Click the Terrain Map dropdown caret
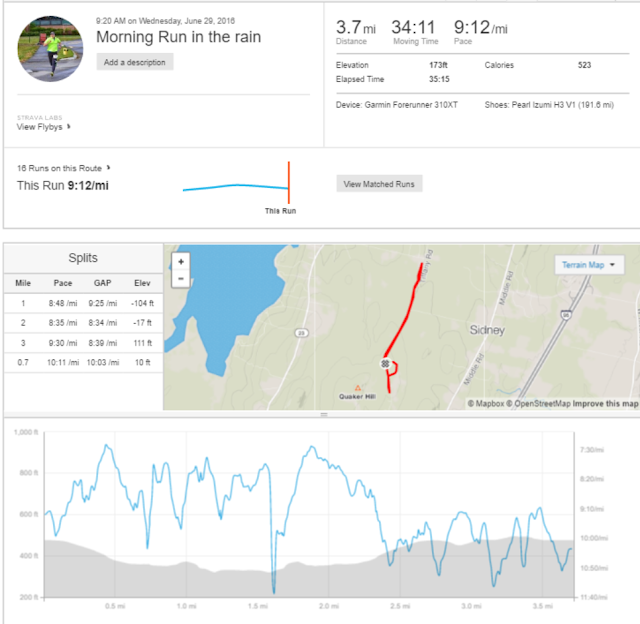This screenshot has width=640, height=624. tap(612, 265)
